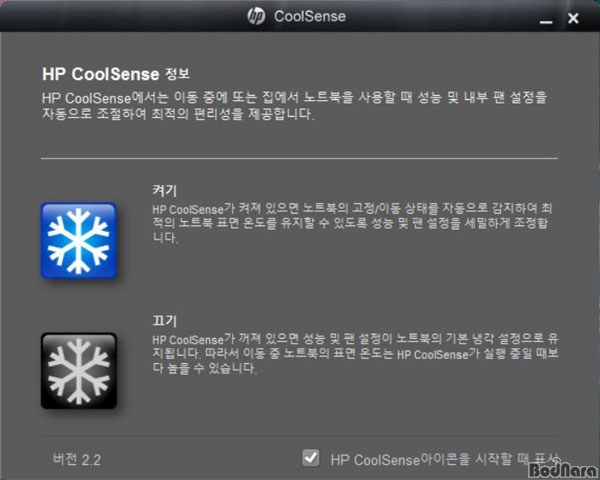Click the description paragraph under 끄기
600x480 pixels.
point(355,354)
